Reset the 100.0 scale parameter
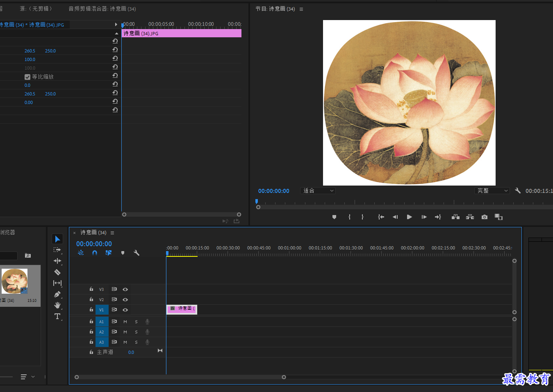This screenshot has height=392, width=553. click(x=115, y=59)
